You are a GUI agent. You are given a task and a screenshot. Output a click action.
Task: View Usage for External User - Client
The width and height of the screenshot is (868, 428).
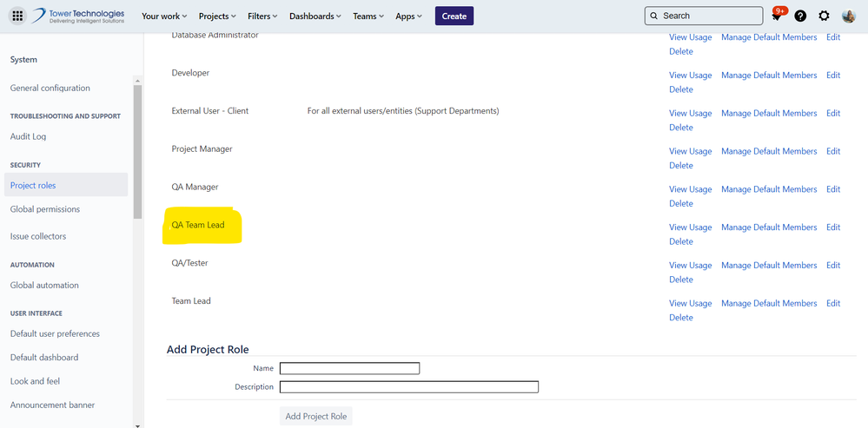click(690, 114)
